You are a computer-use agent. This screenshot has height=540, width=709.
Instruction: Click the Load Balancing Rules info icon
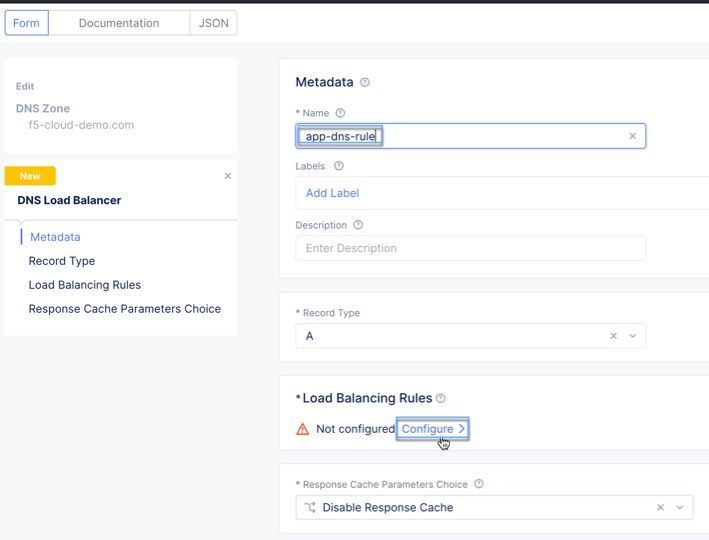pos(441,399)
